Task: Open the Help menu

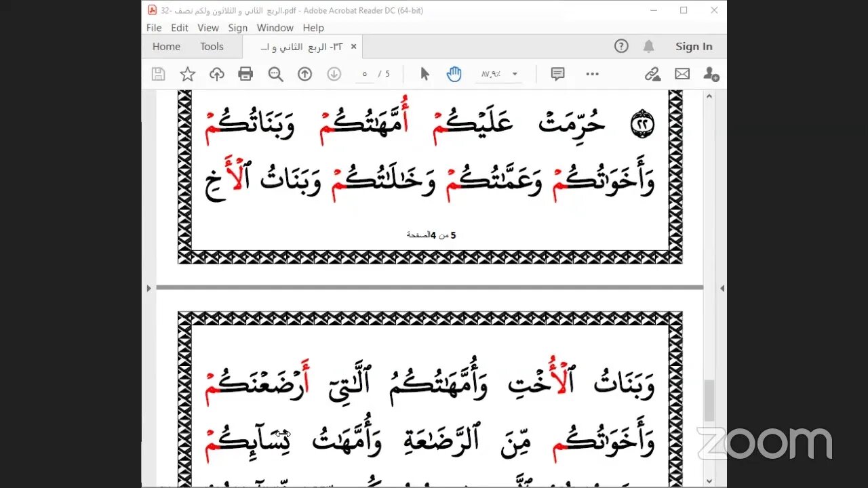Action: 313,28
